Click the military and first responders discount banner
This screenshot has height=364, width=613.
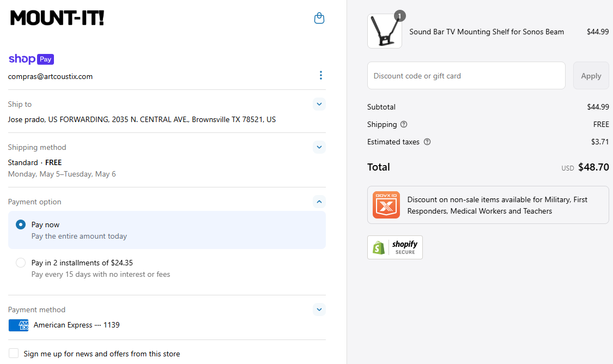(x=488, y=205)
